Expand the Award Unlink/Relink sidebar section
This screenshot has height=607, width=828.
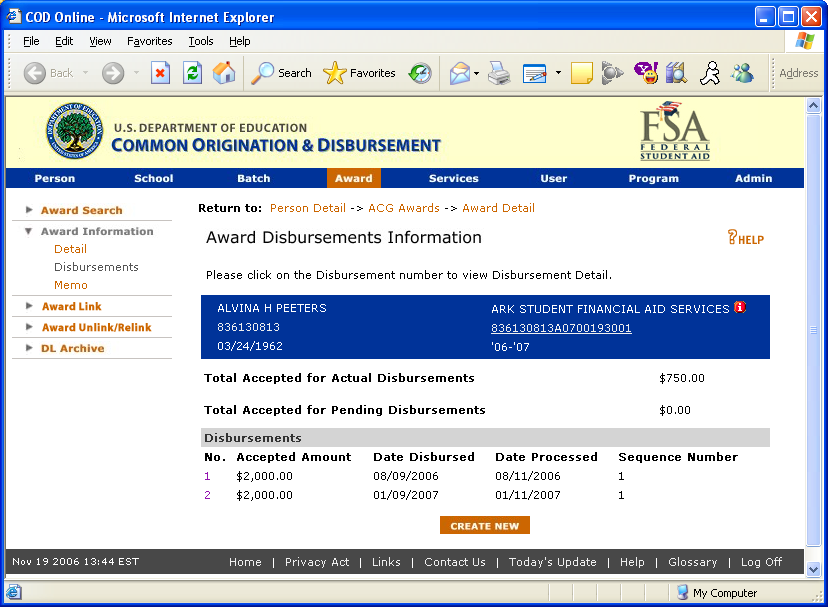click(29, 327)
